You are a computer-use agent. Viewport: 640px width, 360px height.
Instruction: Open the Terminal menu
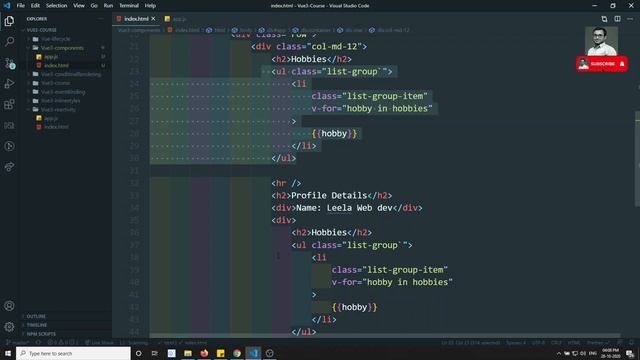click(129, 6)
